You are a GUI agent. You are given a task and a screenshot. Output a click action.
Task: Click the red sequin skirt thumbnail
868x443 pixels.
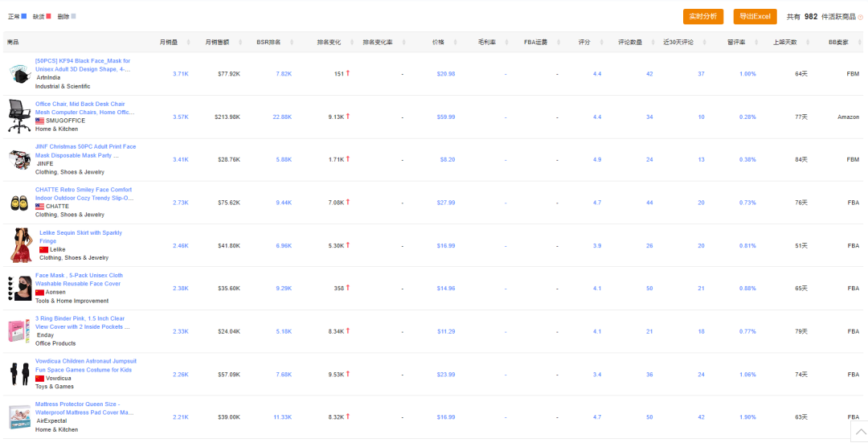click(21, 245)
